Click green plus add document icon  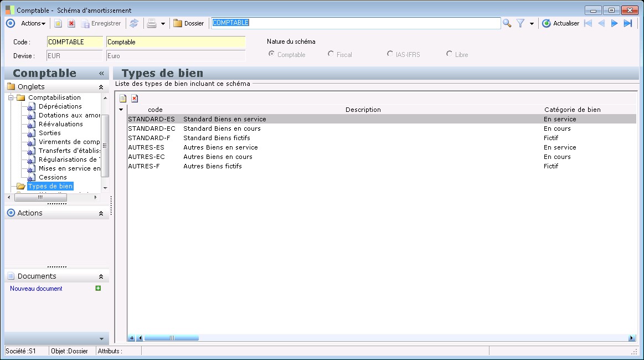point(98,289)
